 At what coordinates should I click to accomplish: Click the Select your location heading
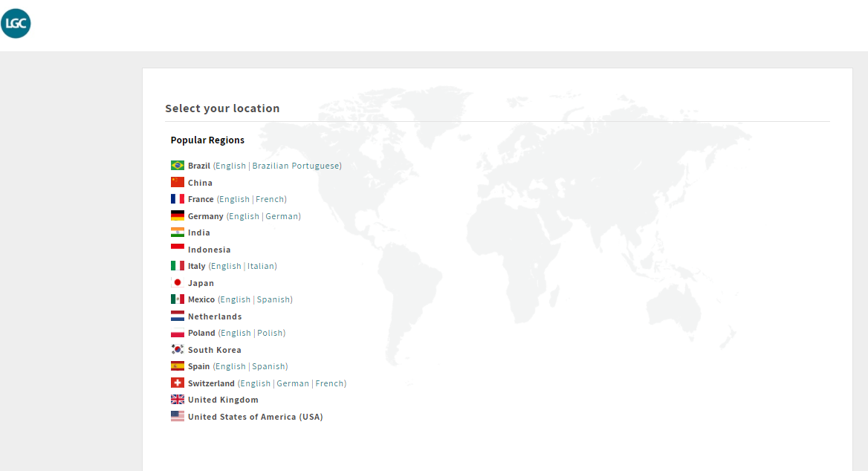click(222, 108)
